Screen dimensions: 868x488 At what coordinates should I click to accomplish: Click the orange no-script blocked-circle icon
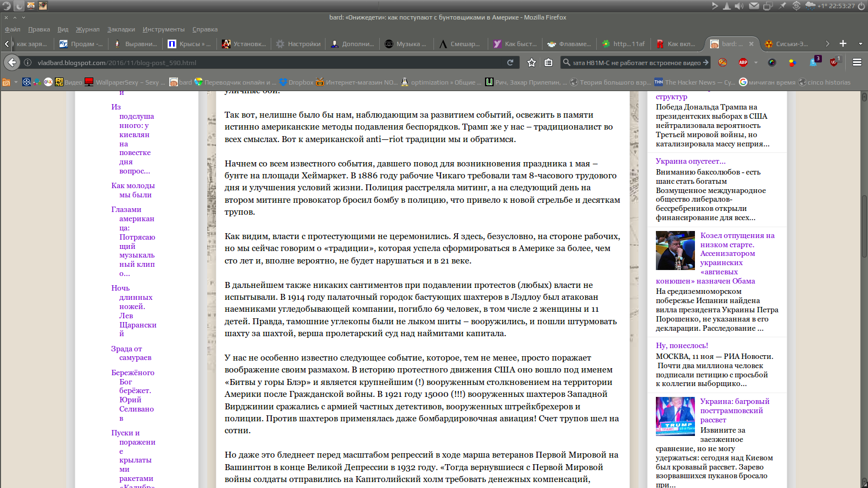723,62
